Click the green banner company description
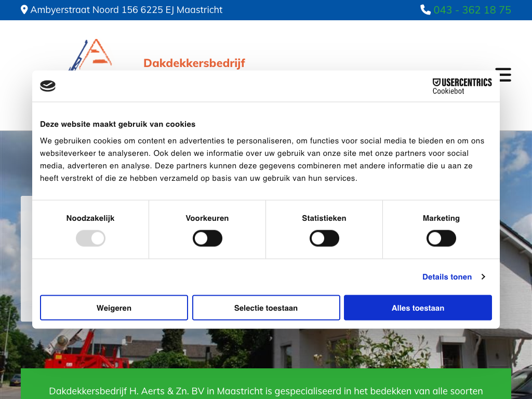The width and height of the screenshot is (532, 399). (x=266, y=391)
